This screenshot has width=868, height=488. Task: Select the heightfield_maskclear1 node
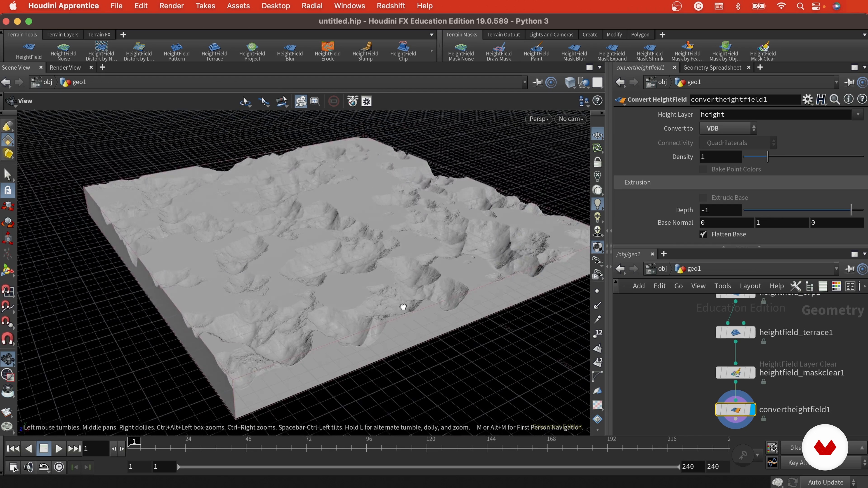point(735,373)
